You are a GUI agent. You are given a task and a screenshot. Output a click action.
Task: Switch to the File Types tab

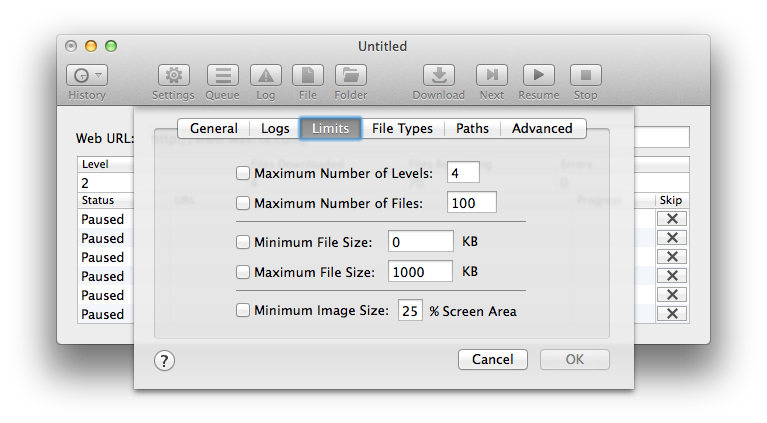point(402,128)
